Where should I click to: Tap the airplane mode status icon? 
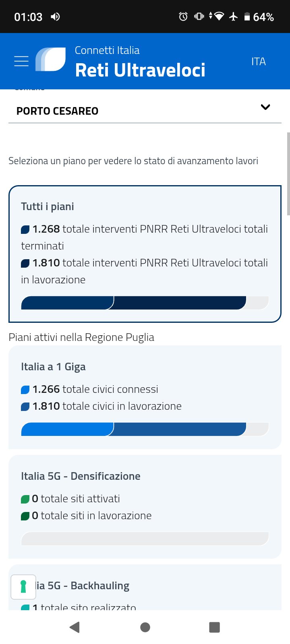(234, 17)
